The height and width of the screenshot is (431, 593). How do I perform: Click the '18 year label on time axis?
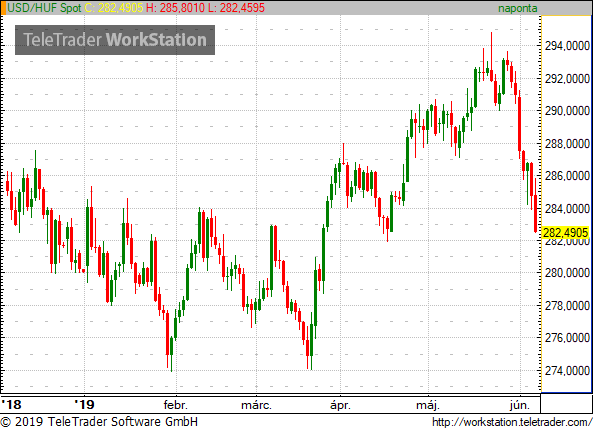11,405
